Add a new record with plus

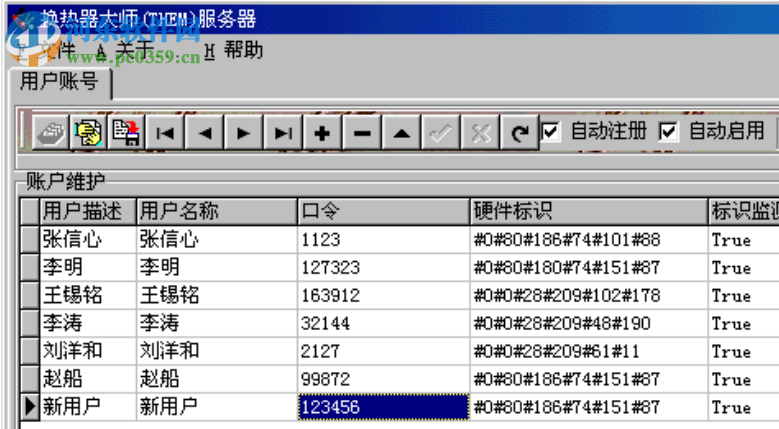(x=322, y=133)
